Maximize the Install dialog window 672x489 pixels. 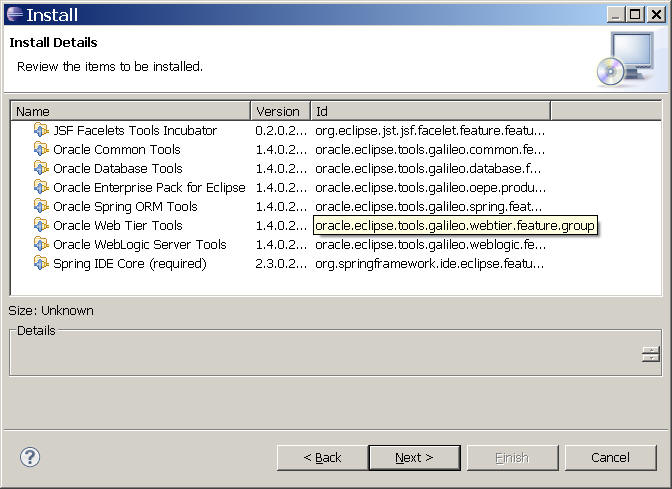(x=635, y=15)
